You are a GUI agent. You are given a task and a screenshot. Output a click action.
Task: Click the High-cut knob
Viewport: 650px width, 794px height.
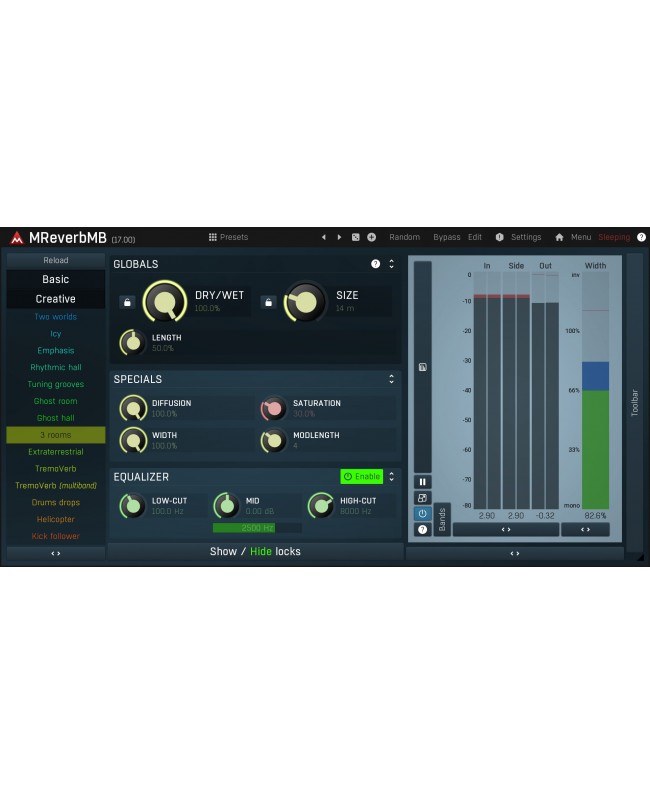(x=321, y=505)
